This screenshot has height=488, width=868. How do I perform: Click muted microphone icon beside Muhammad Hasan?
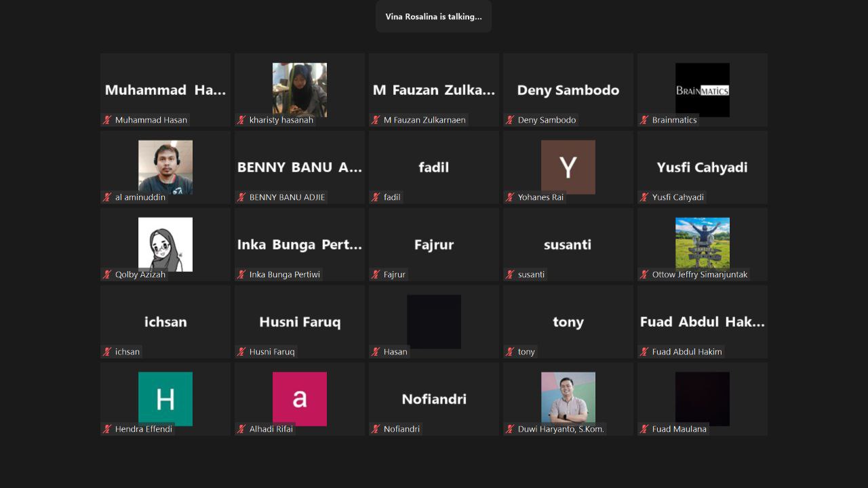coord(107,120)
